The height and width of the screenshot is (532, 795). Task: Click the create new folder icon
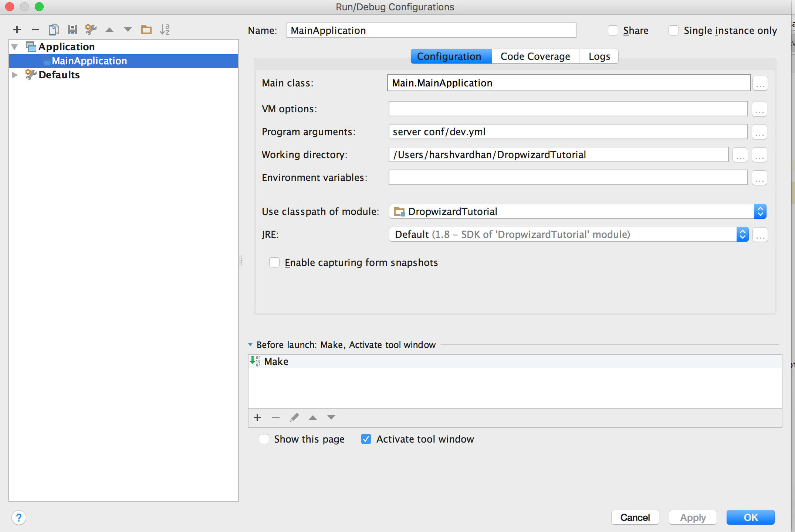[146, 30]
